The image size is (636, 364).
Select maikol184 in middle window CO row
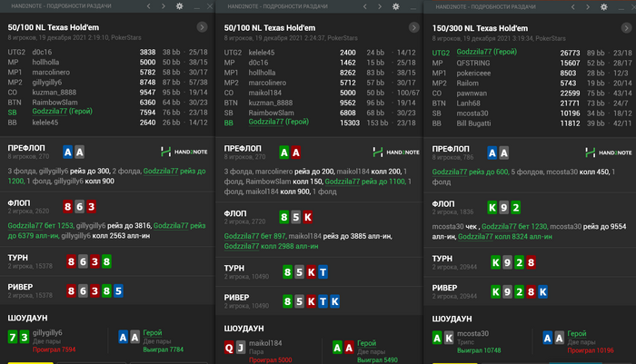click(265, 93)
